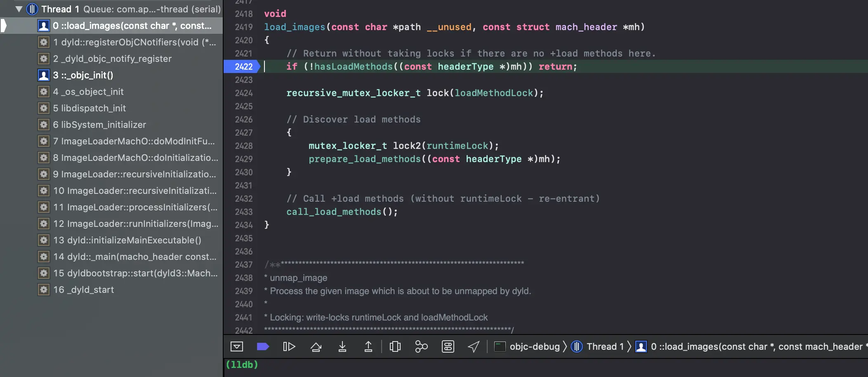This screenshot has height=377, width=868.
Task: Select frame 5 libdispatch_init
Action: click(x=111, y=108)
